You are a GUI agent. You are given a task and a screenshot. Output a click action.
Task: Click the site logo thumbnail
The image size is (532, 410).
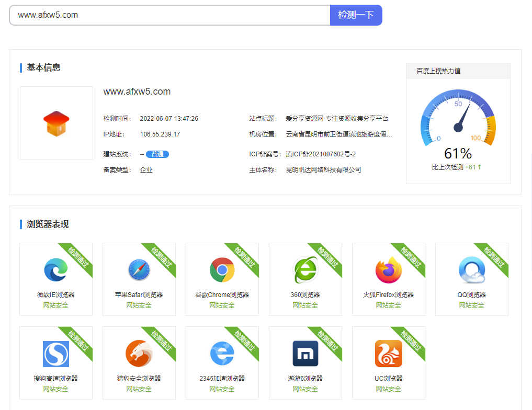pos(56,123)
